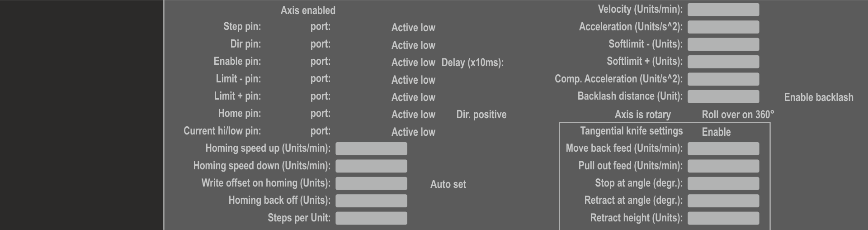This screenshot has width=868, height=230.
Task: Select the Move back feed field
Action: 723,149
